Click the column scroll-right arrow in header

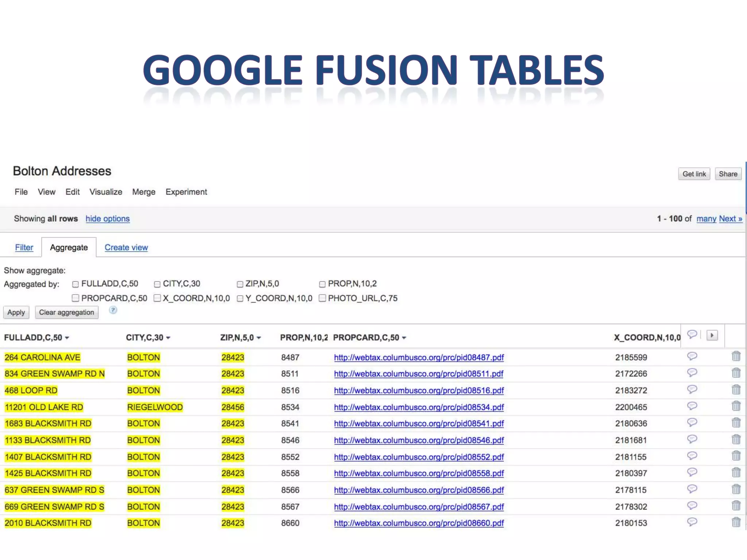pos(712,335)
